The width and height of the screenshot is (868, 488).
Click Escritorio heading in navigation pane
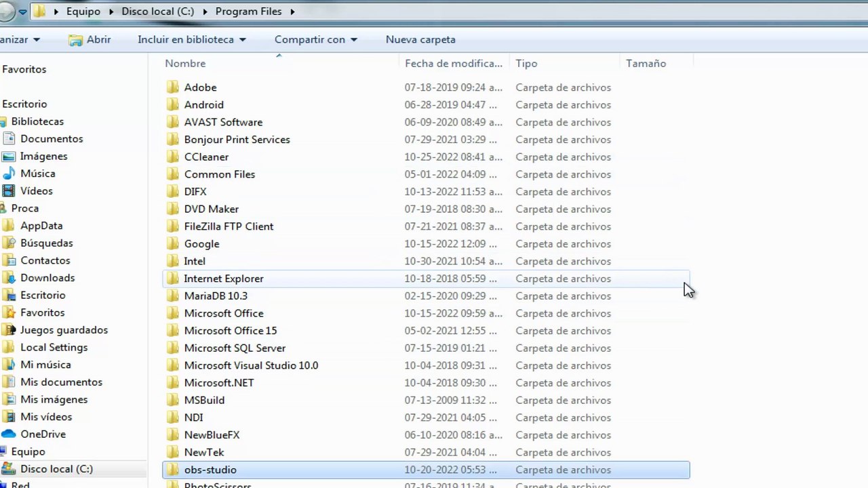tap(24, 104)
